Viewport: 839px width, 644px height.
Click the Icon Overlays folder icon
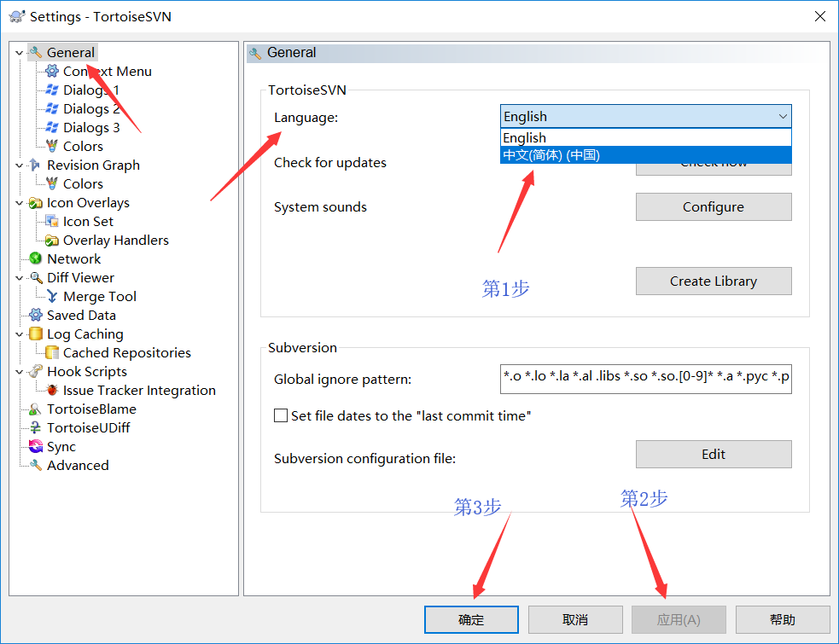click(x=35, y=203)
